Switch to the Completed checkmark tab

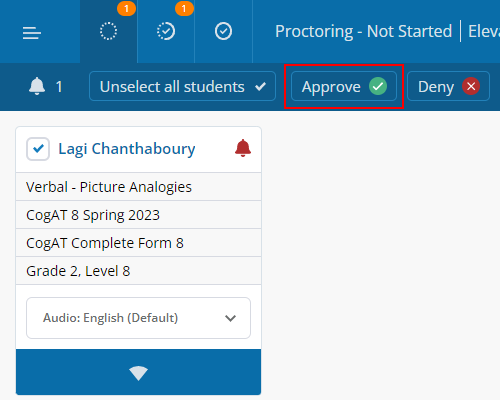[223, 31]
